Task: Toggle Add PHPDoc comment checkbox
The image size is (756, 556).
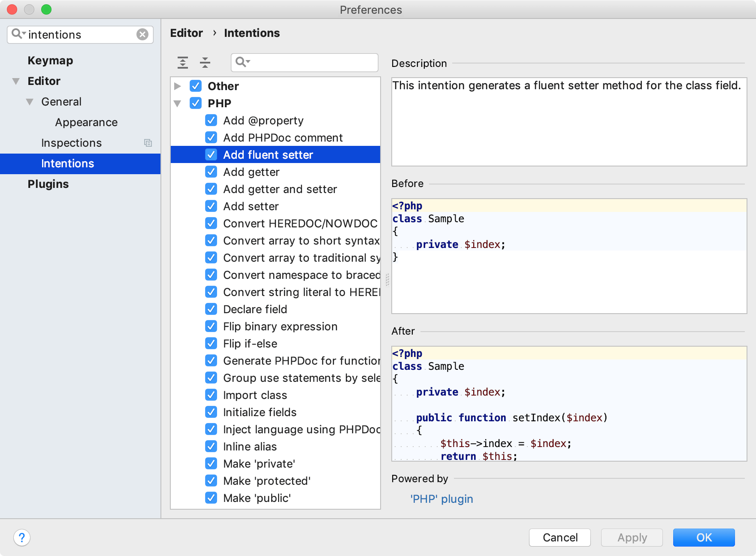Action: (x=211, y=137)
